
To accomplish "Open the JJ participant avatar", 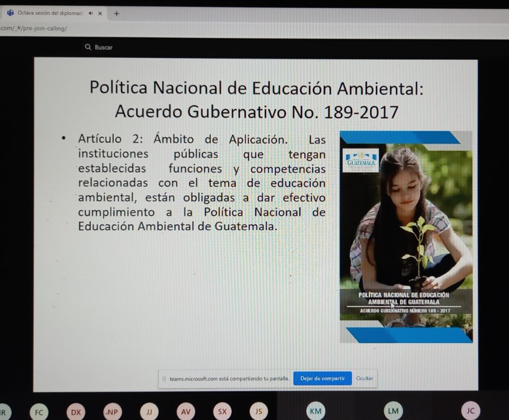I will click(149, 412).
